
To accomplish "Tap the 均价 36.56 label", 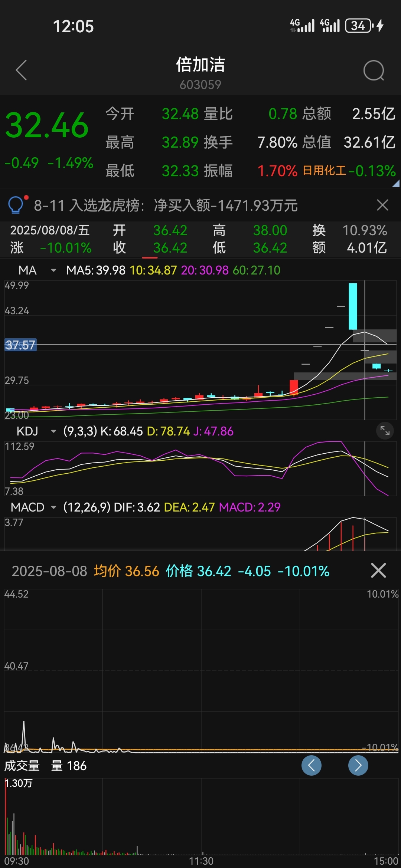I will [126, 571].
